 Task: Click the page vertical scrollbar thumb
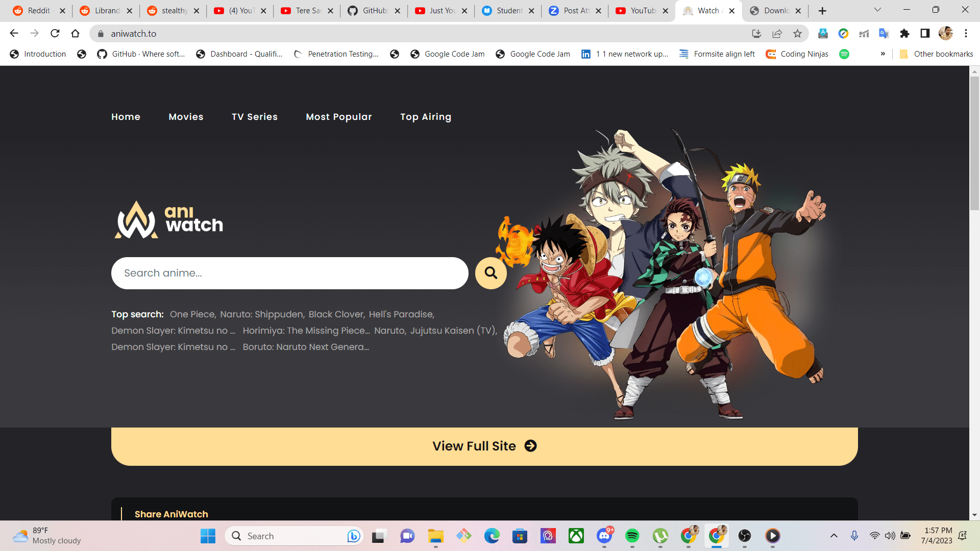[974, 143]
